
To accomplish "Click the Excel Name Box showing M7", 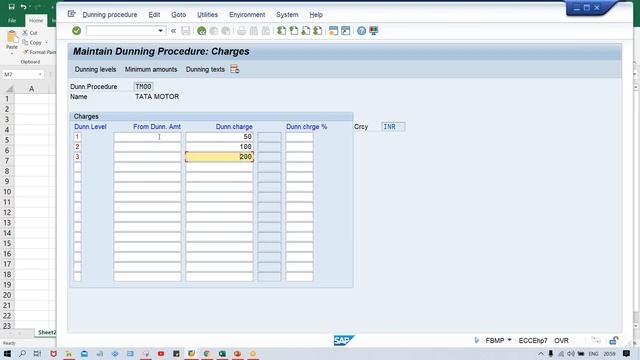I will coord(22,75).
